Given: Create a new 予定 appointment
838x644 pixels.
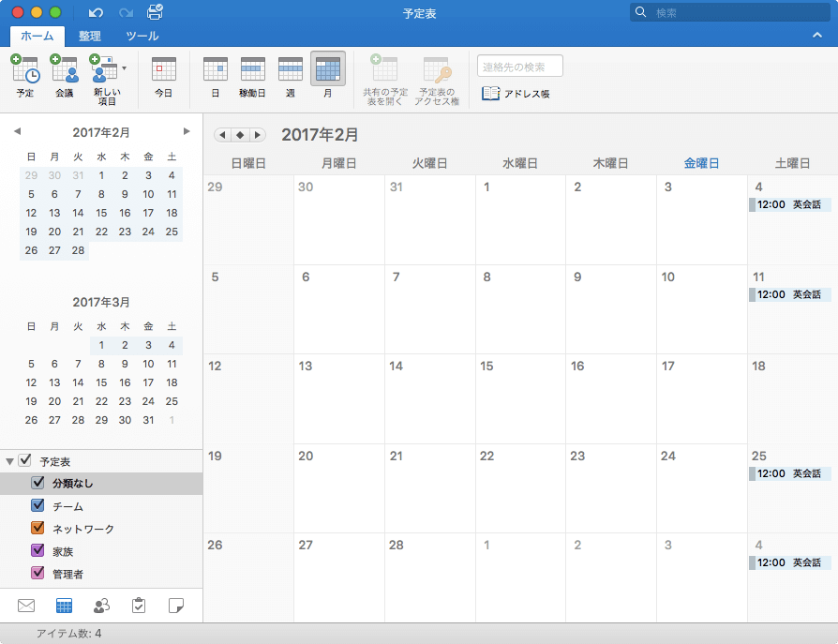Looking at the screenshot, I should tap(25, 75).
